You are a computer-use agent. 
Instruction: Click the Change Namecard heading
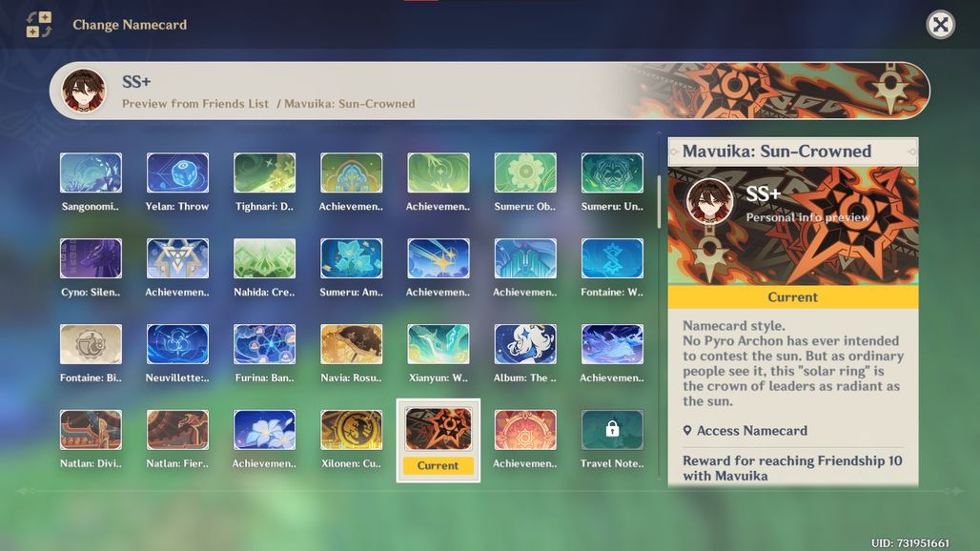130,25
